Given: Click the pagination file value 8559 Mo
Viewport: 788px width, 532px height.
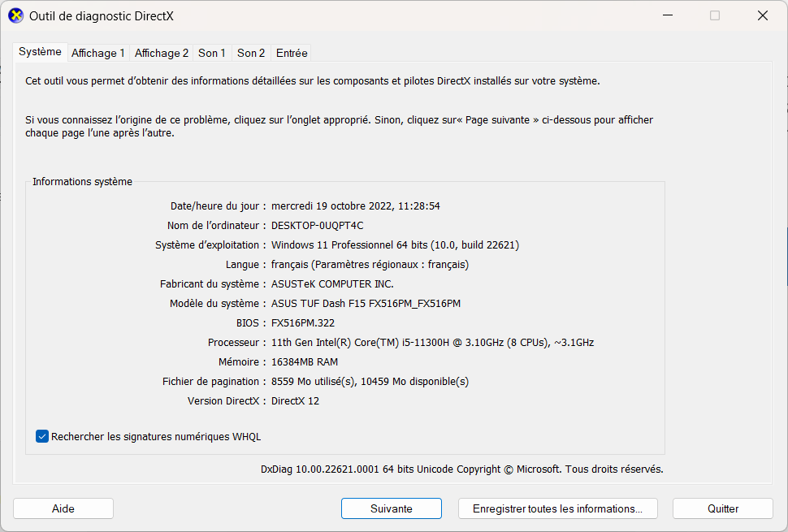Looking at the screenshot, I should tap(370, 382).
